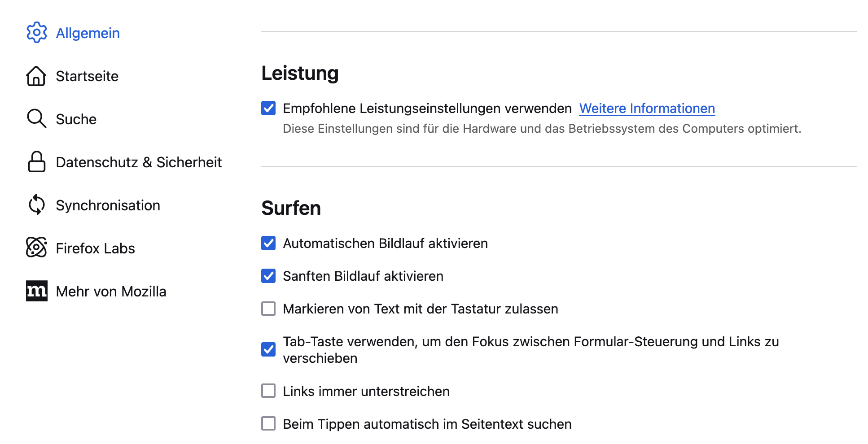Go to Datenschutz & Sicherheit section
This screenshot has width=868, height=444.
(139, 162)
